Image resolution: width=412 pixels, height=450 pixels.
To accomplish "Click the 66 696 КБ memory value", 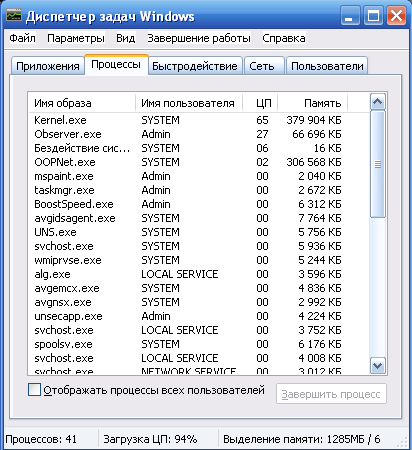I will click(x=317, y=134).
